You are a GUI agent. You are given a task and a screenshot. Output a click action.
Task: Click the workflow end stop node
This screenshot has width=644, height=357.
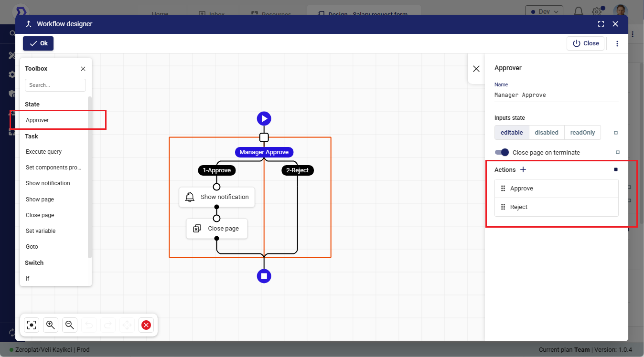(264, 276)
